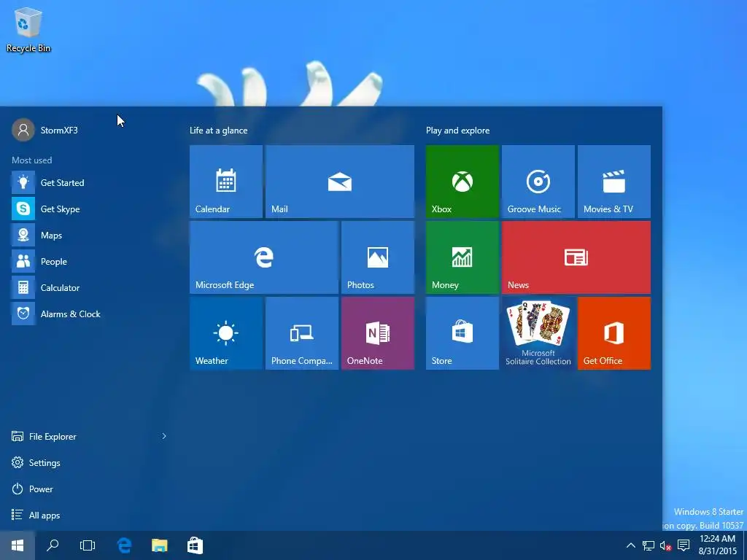This screenshot has height=560, width=747.
Task: Expand the File Explorer jump list arrow
Action: click(x=164, y=436)
